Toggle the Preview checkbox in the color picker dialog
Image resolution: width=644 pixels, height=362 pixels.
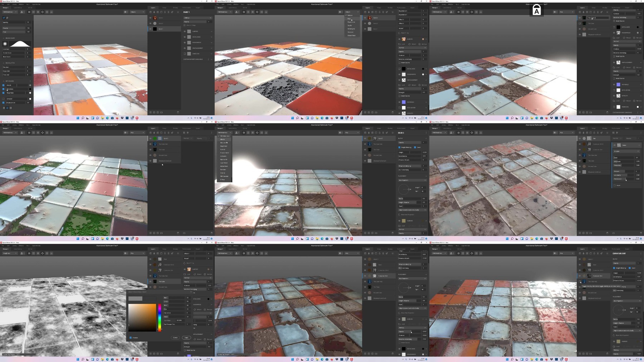coord(131,338)
